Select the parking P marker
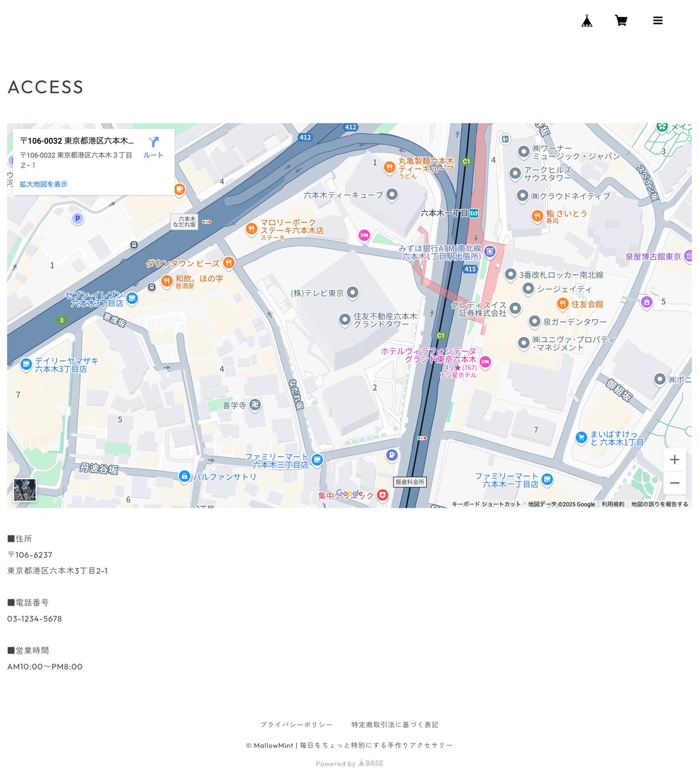The width and height of the screenshot is (699, 784). [77, 219]
